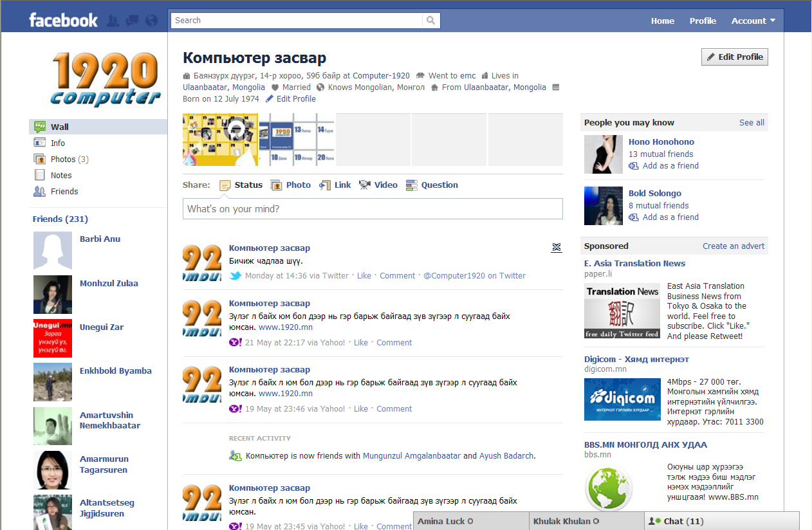
Task: Click pencil Edit Profile link under bio
Action: click(x=291, y=99)
